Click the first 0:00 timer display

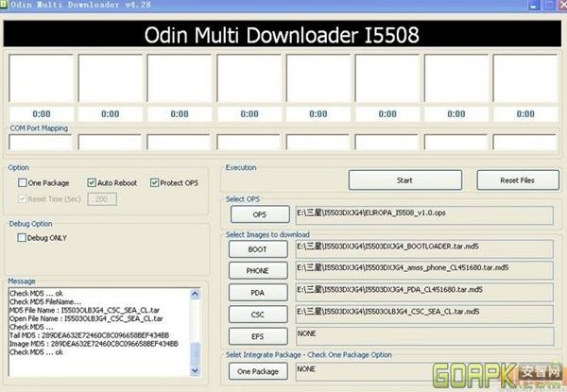pyautogui.click(x=42, y=113)
